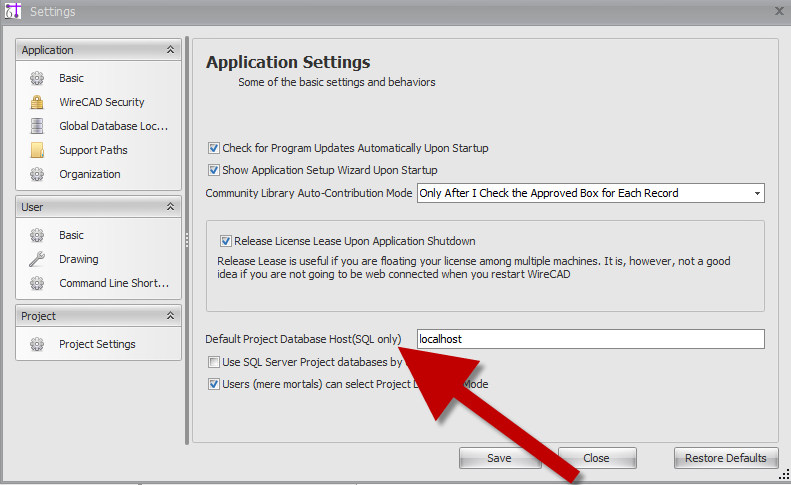
Task: Click the gear icon beside Organization
Action: (37, 174)
